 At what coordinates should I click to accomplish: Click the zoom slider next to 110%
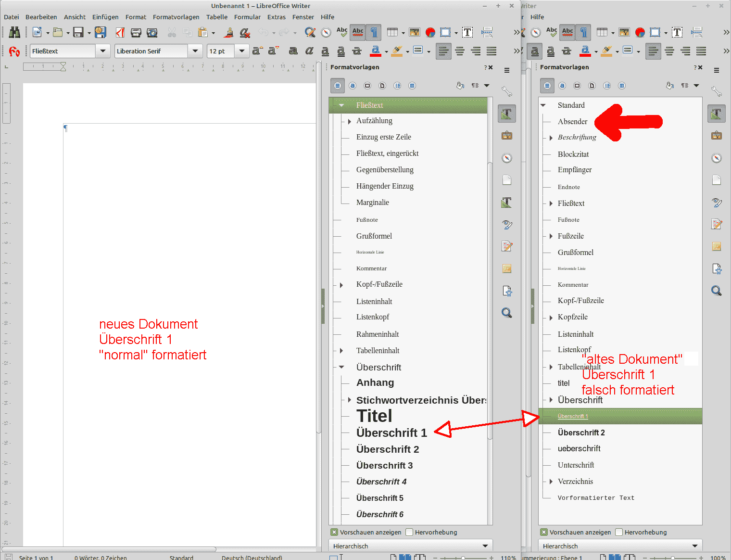[x=463, y=558]
